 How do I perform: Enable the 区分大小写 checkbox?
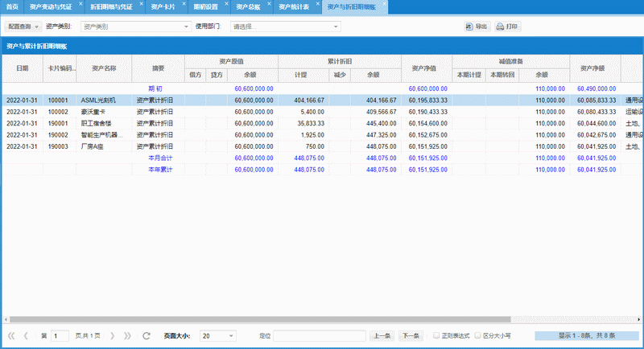click(x=477, y=335)
